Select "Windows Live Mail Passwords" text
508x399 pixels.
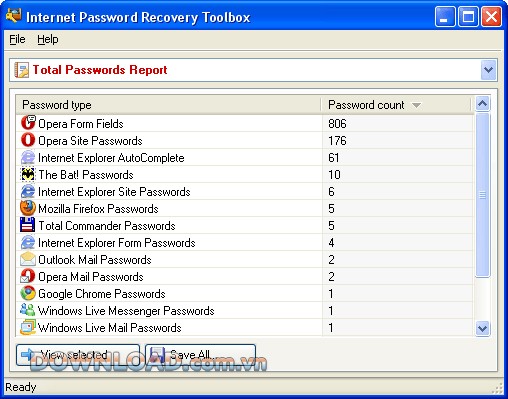110,328
